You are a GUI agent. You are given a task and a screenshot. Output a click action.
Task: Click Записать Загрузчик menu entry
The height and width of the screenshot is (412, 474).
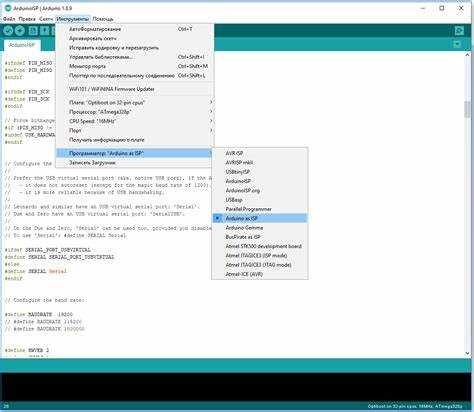[134, 163]
